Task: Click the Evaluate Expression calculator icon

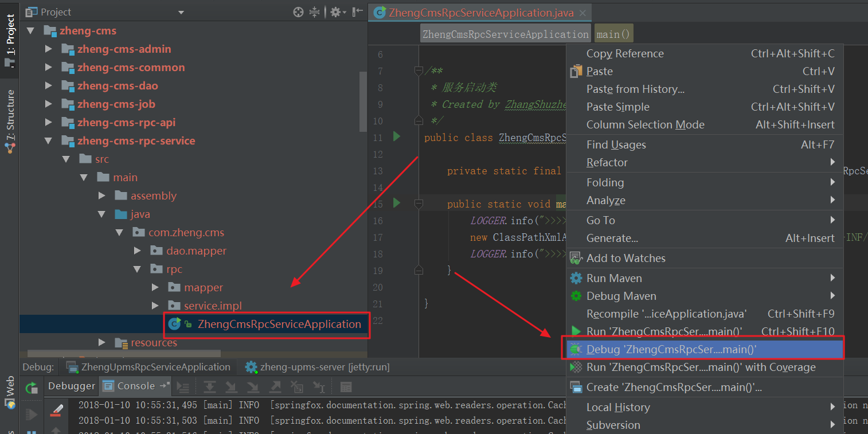Action: [346, 387]
